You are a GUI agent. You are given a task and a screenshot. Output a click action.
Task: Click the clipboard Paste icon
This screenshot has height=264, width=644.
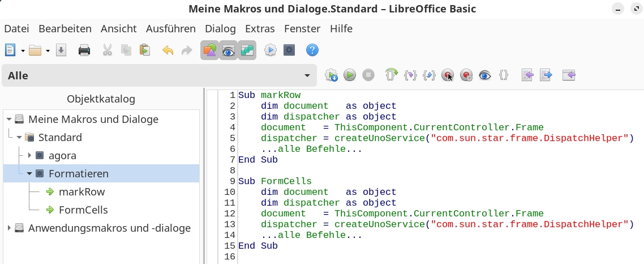click(144, 50)
